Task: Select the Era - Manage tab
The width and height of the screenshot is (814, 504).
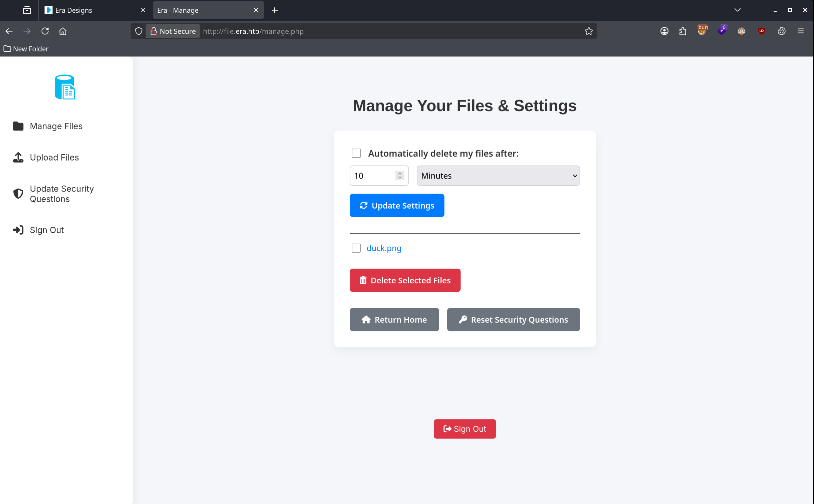Action: pyautogui.click(x=209, y=10)
